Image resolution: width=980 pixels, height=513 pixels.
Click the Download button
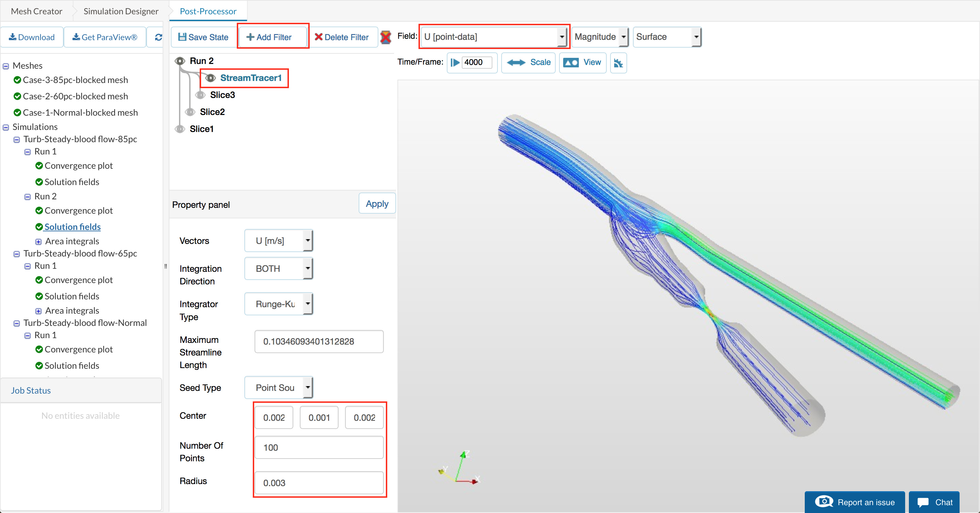32,37
